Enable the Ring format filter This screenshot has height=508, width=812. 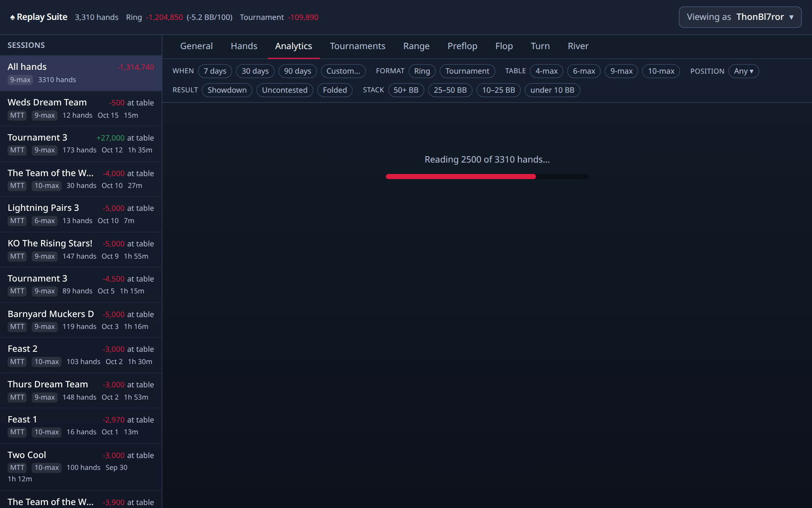[422, 71]
